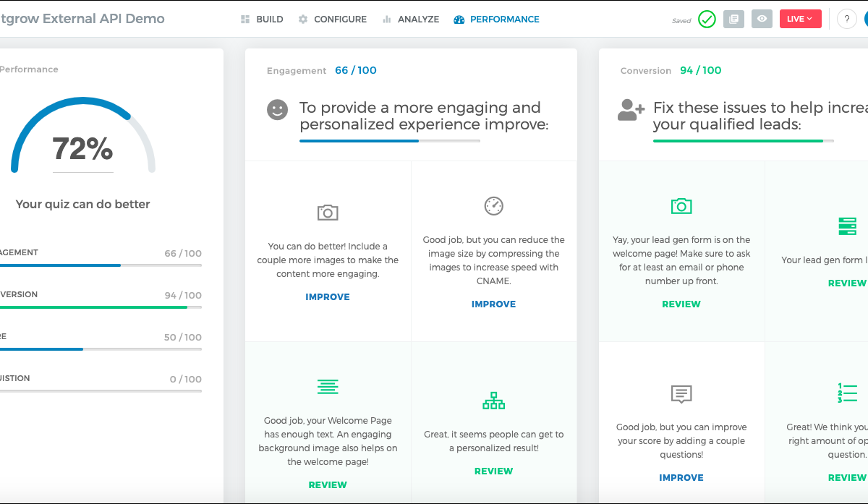Click the camera icon in Engagement card

coord(328,213)
